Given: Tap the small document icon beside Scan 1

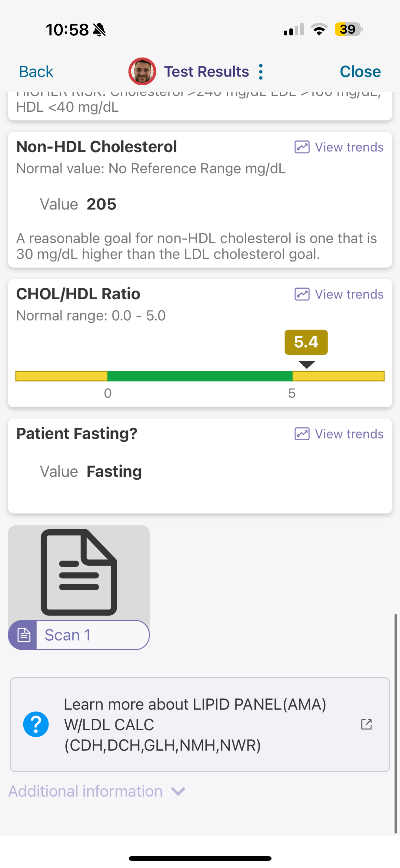Looking at the screenshot, I should pyautogui.click(x=23, y=635).
